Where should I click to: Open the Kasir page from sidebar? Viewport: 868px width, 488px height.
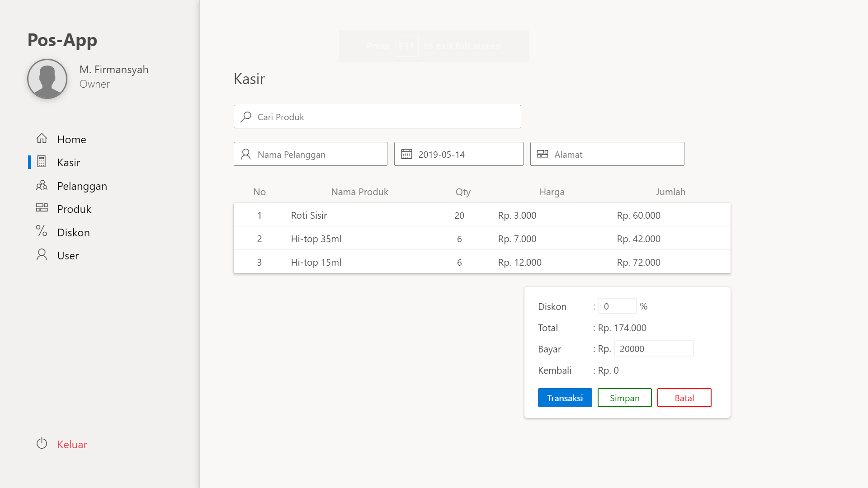[68, 162]
